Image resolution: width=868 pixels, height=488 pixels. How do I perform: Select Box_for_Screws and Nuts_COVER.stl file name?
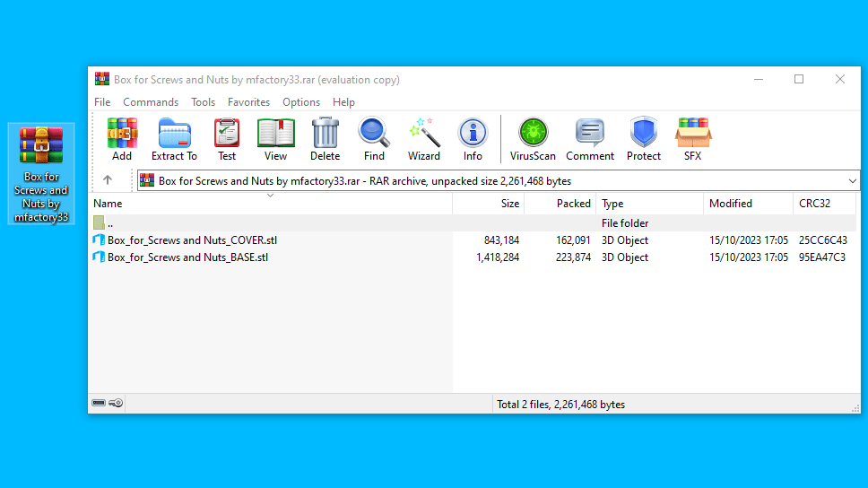pos(192,240)
